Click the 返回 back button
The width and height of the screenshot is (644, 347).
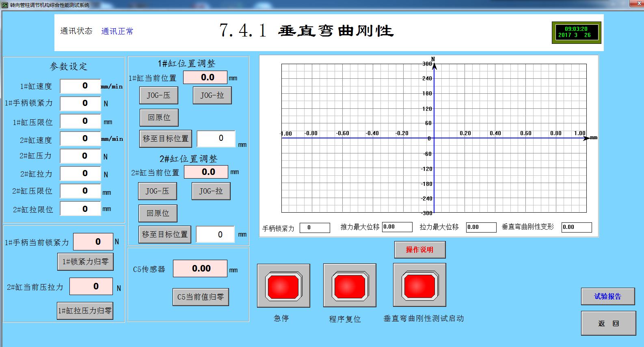(x=608, y=323)
